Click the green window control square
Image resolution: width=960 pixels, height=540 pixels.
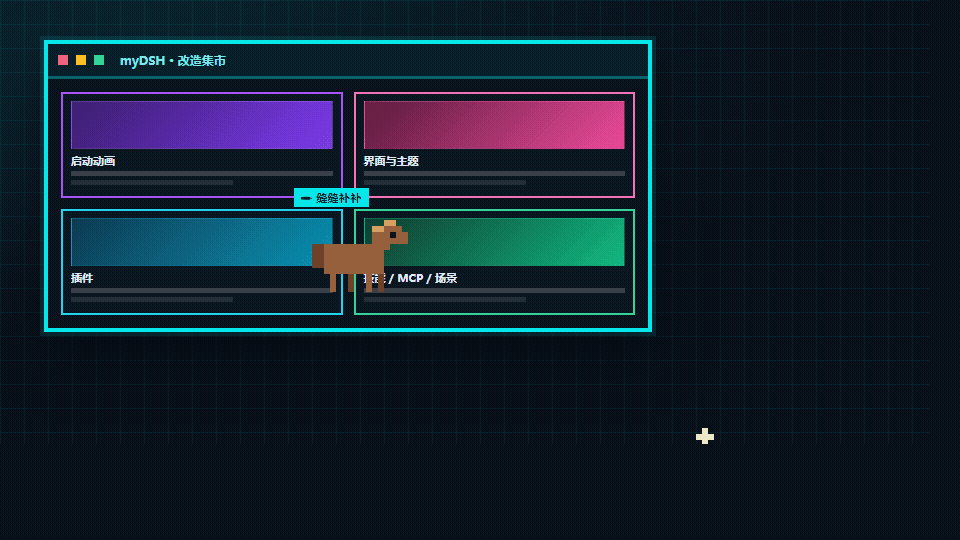[x=99, y=60]
